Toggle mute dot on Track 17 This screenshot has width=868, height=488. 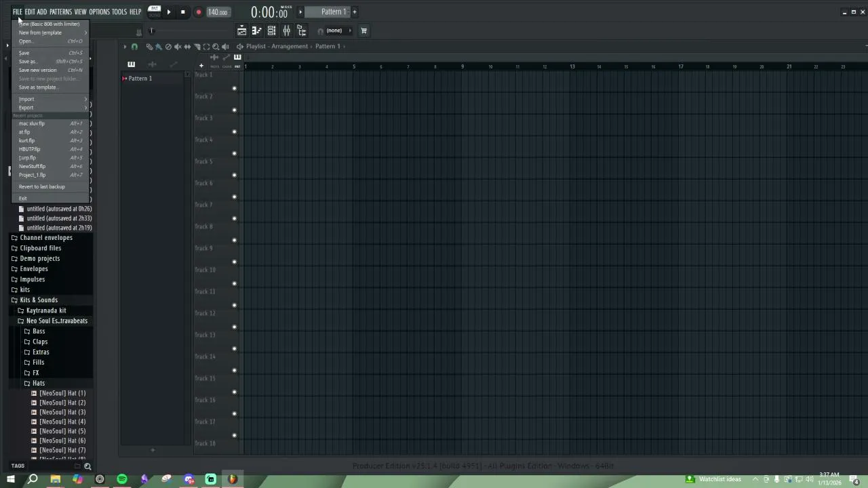click(235, 435)
